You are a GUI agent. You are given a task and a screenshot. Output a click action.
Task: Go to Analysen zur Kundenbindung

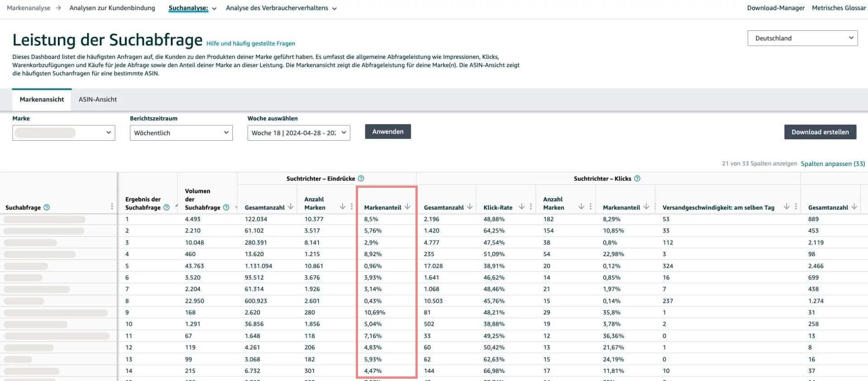[112, 8]
